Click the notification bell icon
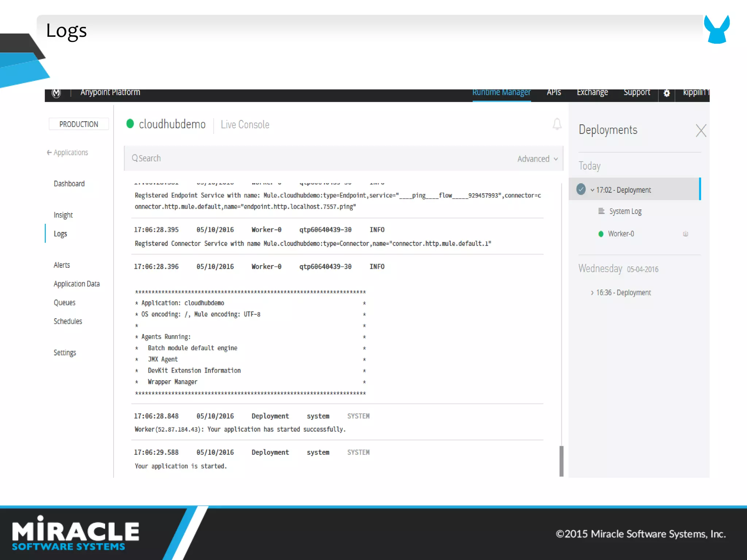Screen dimensions: 747x560 [x=557, y=124]
